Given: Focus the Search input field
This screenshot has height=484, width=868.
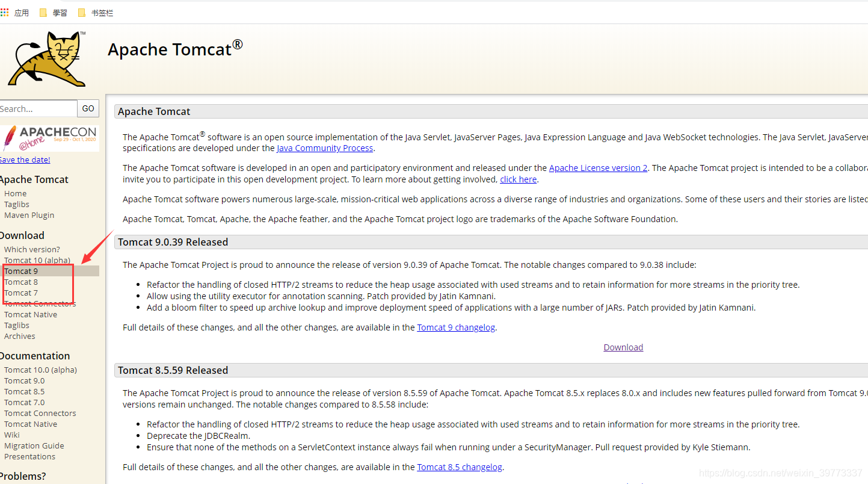Looking at the screenshot, I should click(x=38, y=108).
